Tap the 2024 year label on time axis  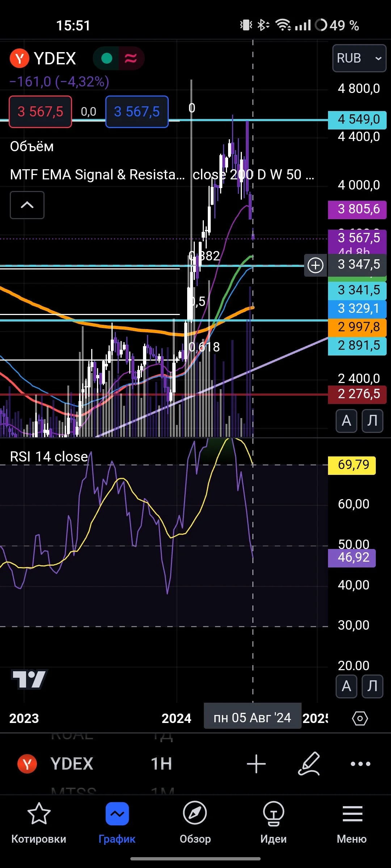point(176,718)
